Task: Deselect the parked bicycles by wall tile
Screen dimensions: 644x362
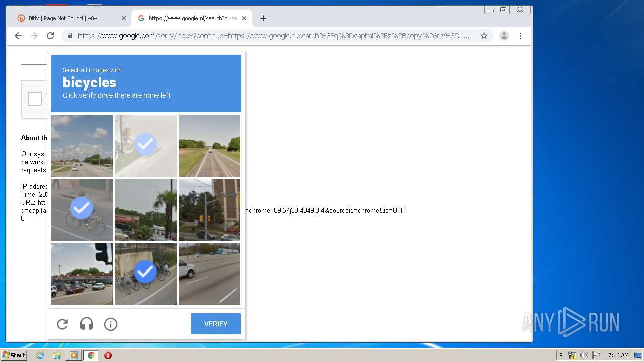Action: (x=145, y=274)
